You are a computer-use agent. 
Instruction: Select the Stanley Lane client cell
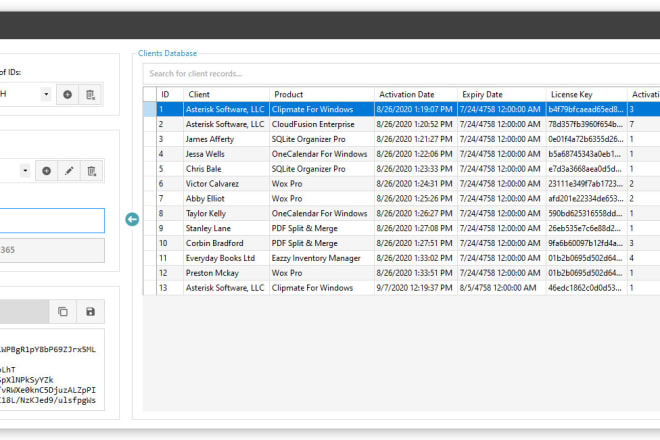tap(226, 228)
